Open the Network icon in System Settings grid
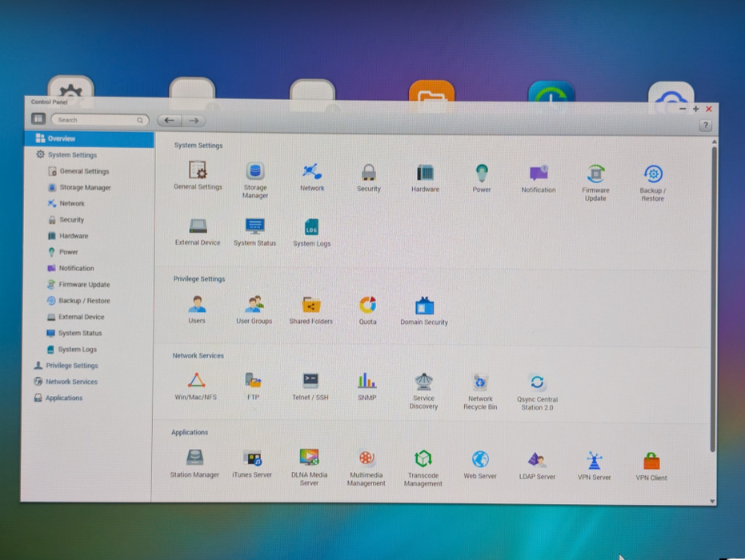The image size is (745, 560). pyautogui.click(x=312, y=171)
